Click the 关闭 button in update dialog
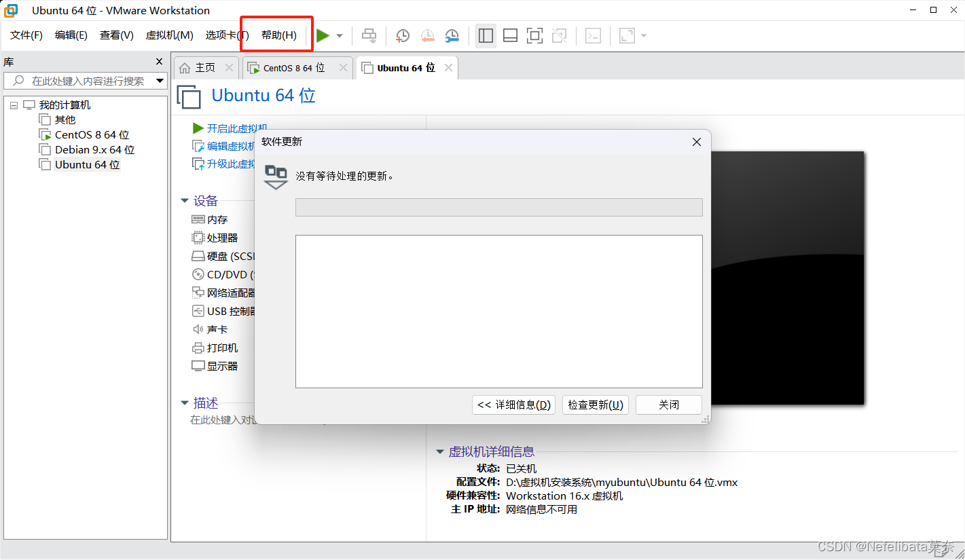The width and height of the screenshot is (965, 560). click(669, 405)
